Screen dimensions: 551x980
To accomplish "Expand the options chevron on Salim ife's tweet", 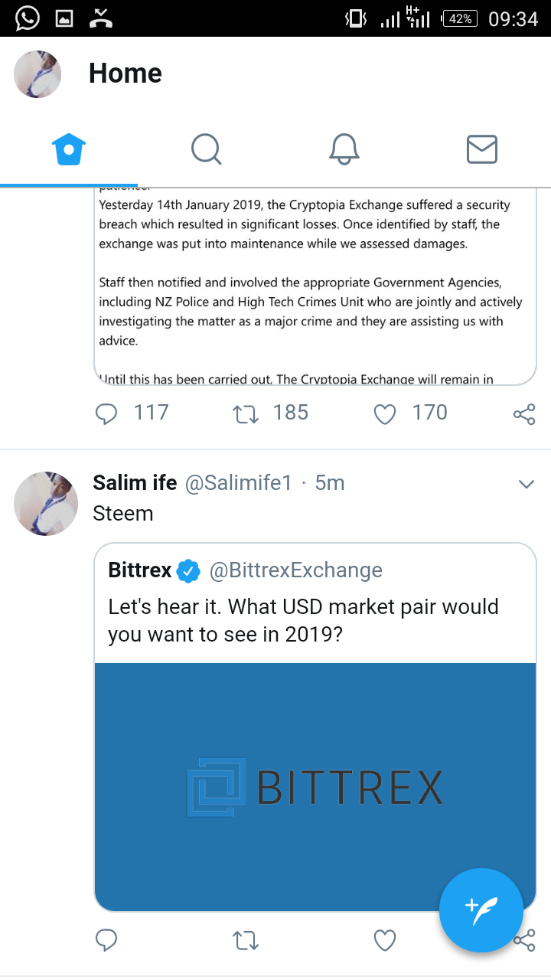I will [x=526, y=484].
